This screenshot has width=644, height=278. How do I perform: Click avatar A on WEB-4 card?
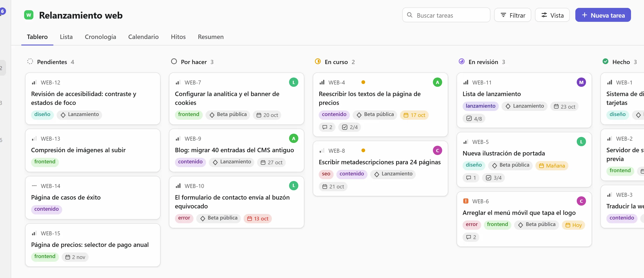pyautogui.click(x=437, y=82)
